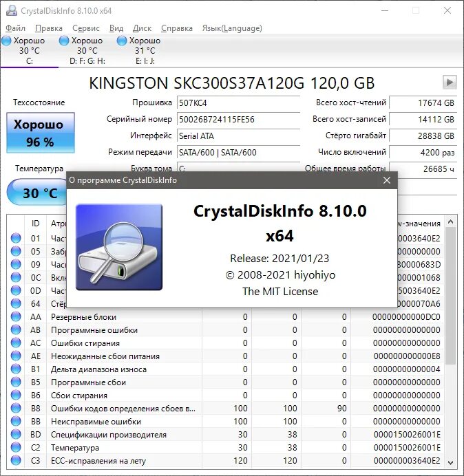Viewport: 464px width, 476px height.
Task: Click the SMART table vertical scrollbar thumb
Action: click(x=451, y=296)
